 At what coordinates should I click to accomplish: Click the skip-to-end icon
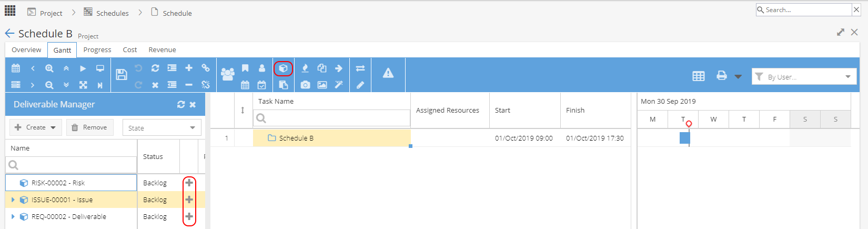tap(100, 85)
